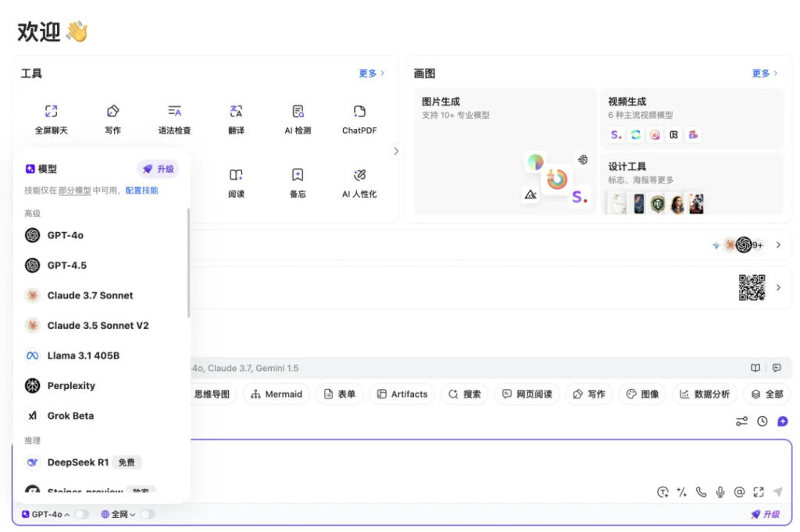Expand the QR code row chevron
The image size is (800, 532).
pos(779,287)
